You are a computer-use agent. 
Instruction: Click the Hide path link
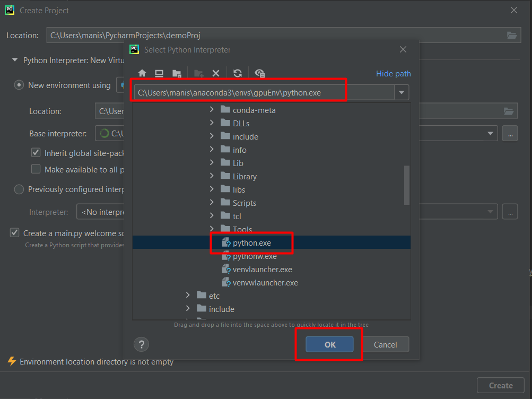point(393,73)
